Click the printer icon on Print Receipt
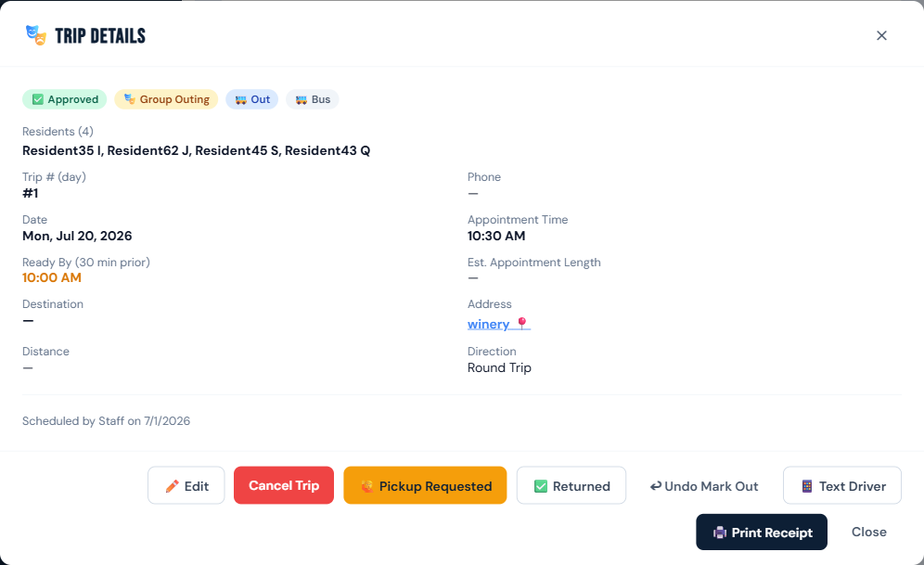 pyautogui.click(x=720, y=533)
